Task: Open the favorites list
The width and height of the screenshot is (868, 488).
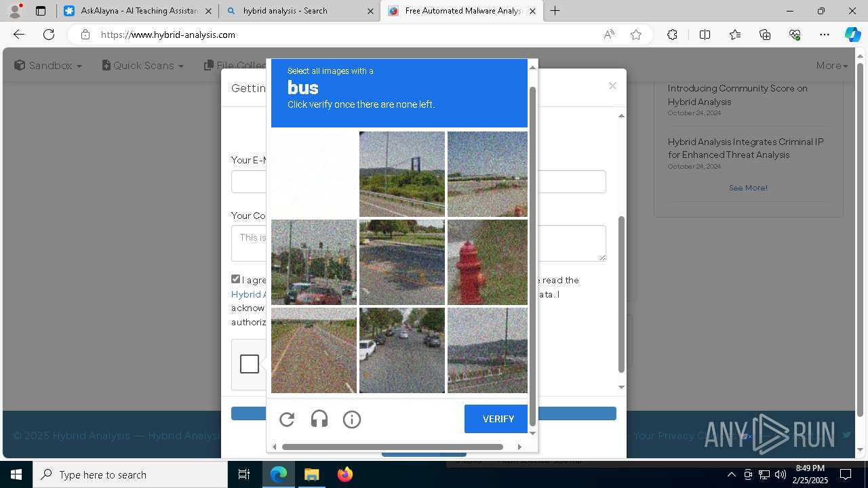Action: pyautogui.click(x=735, y=35)
